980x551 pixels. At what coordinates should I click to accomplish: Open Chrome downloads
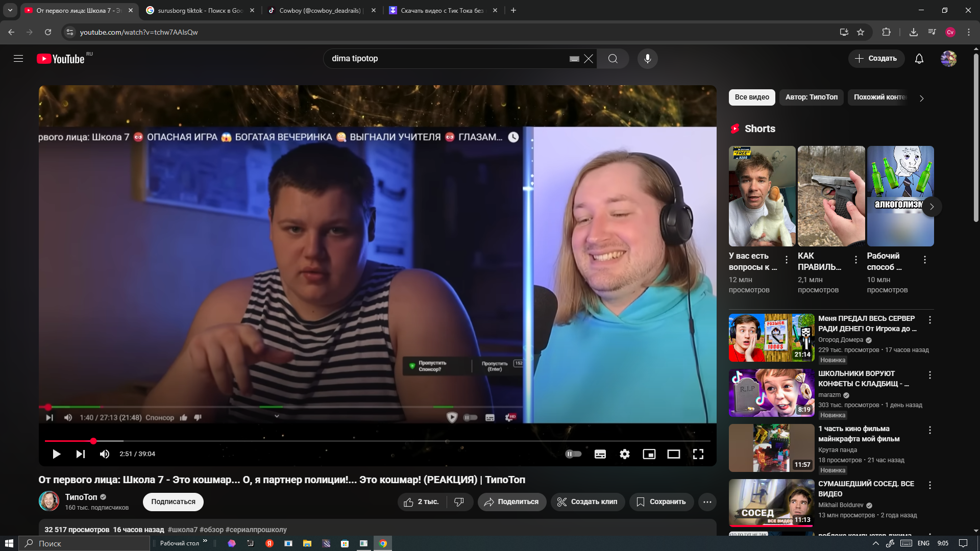(914, 32)
